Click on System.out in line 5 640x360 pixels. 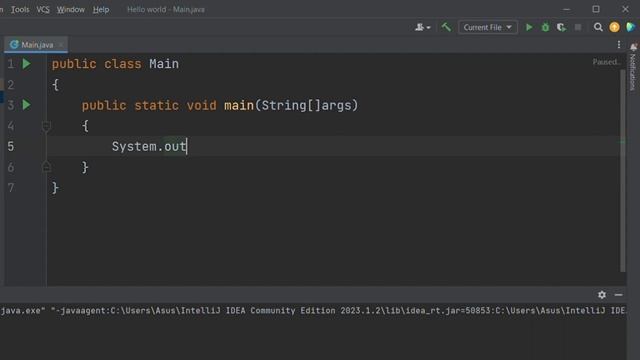(149, 147)
